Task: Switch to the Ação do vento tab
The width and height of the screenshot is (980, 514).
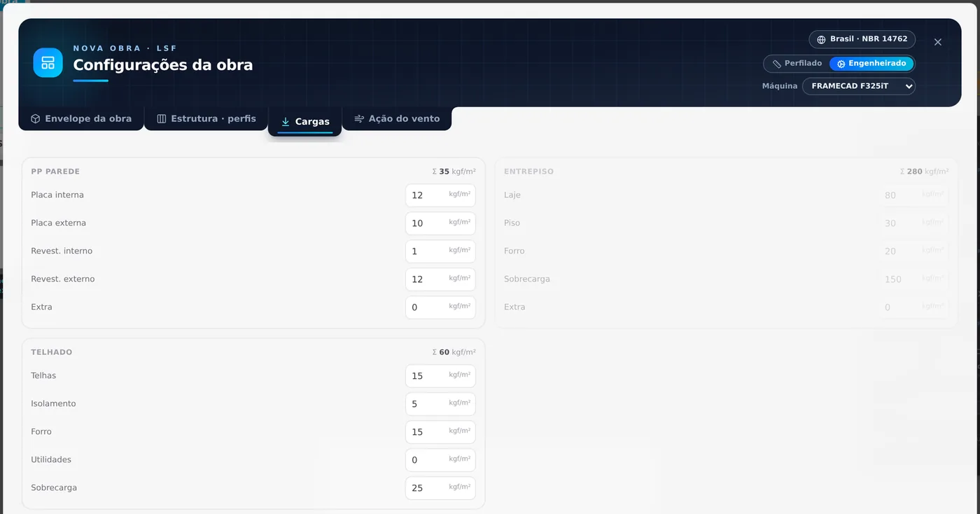Action: 397,119
